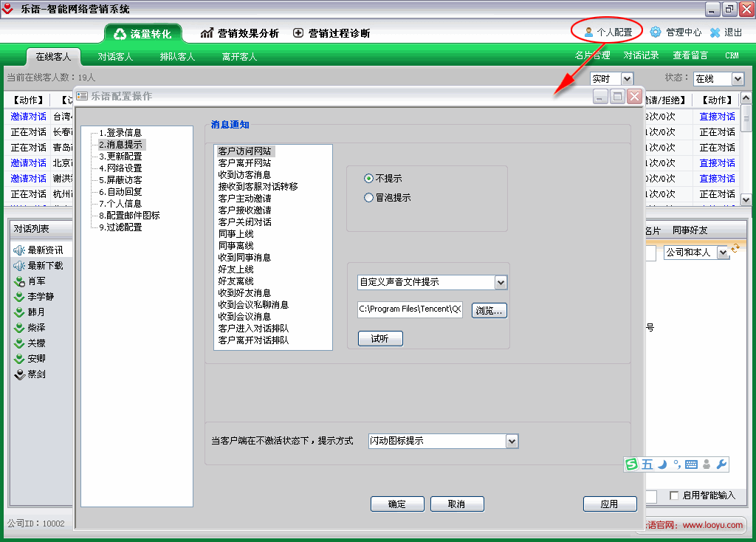Click the plus icon beside 营销过程诊断
The width and height of the screenshot is (756, 542).
[298, 32]
